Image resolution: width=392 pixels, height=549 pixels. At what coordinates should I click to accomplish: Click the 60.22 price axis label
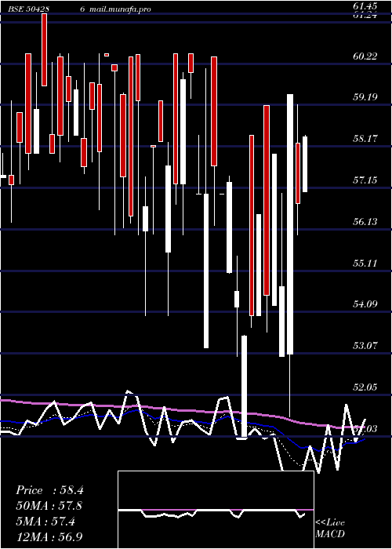tap(365, 56)
